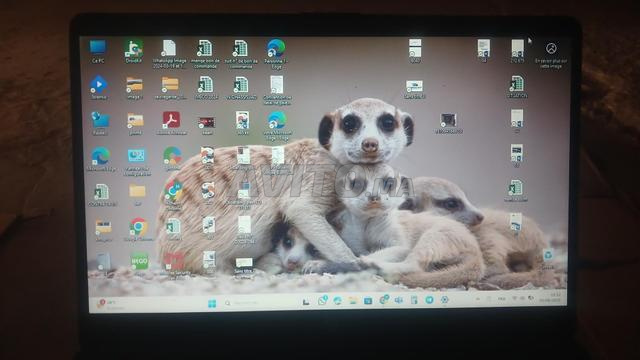This screenshot has height=360, width=640.
Task: Expand the hidden tray icons chevron
Action: [478, 299]
